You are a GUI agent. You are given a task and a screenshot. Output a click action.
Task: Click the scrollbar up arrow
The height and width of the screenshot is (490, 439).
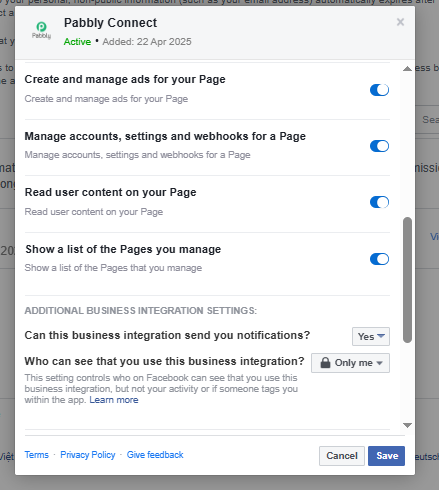pyautogui.click(x=407, y=69)
